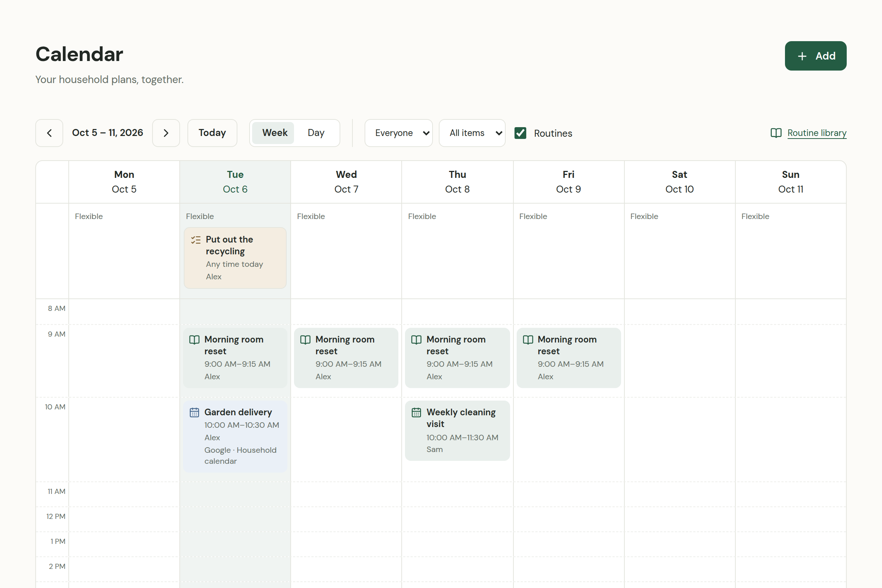Viewport: 882px width, 588px height.
Task: Click the Flexible label under Sunday
Action: click(x=755, y=216)
